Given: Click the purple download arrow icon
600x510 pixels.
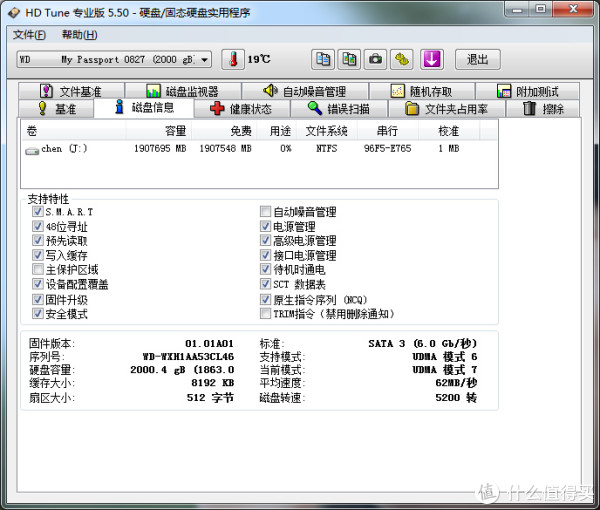Looking at the screenshot, I should point(432,59).
